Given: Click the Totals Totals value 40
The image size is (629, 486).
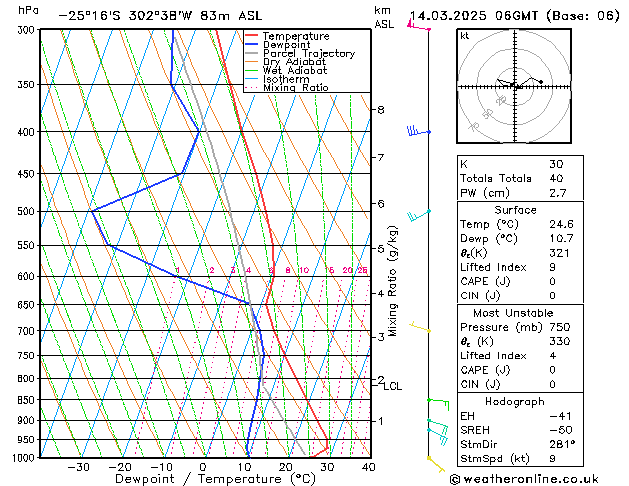Looking at the screenshot, I should 556,178.
